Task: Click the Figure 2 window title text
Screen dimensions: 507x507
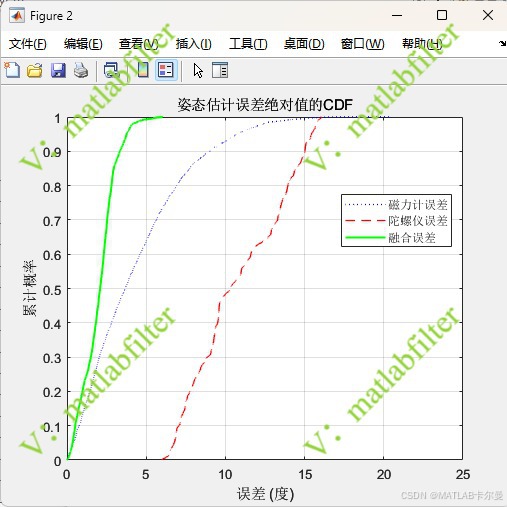Action: click(x=51, y=16)
